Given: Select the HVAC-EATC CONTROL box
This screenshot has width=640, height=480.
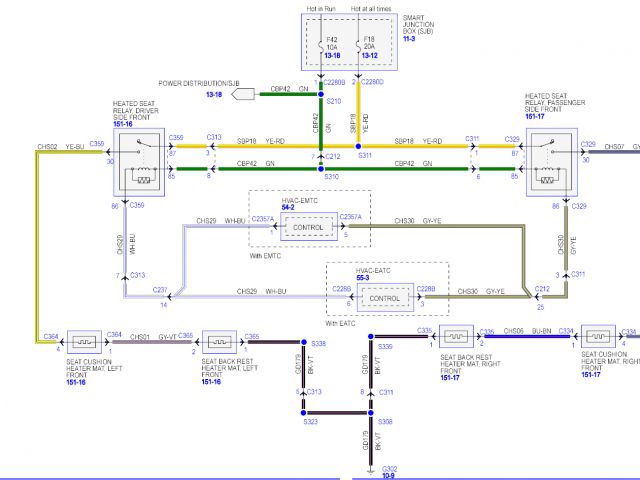Looking at the screenshot, I should pyautogui.click(x=385, y=298).
